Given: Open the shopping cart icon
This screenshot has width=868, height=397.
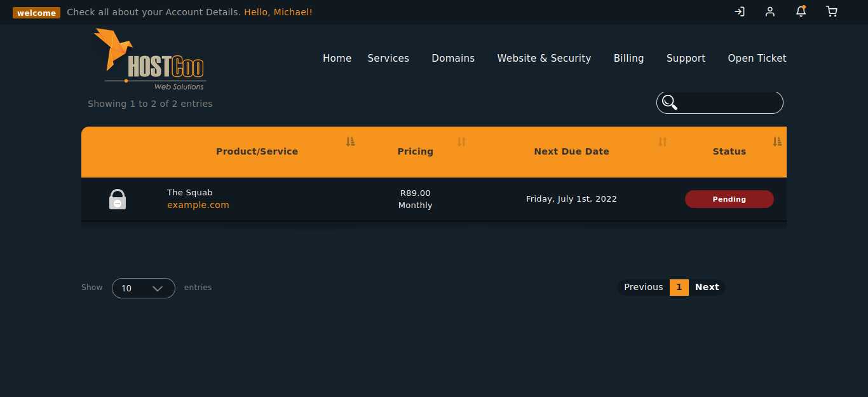Looking at the screenshot, I should [x=832, y=11].
